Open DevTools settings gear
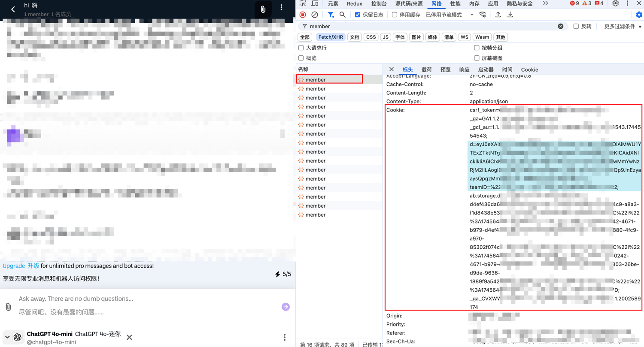This screenshot has width=644, height=347. [616, 3]
